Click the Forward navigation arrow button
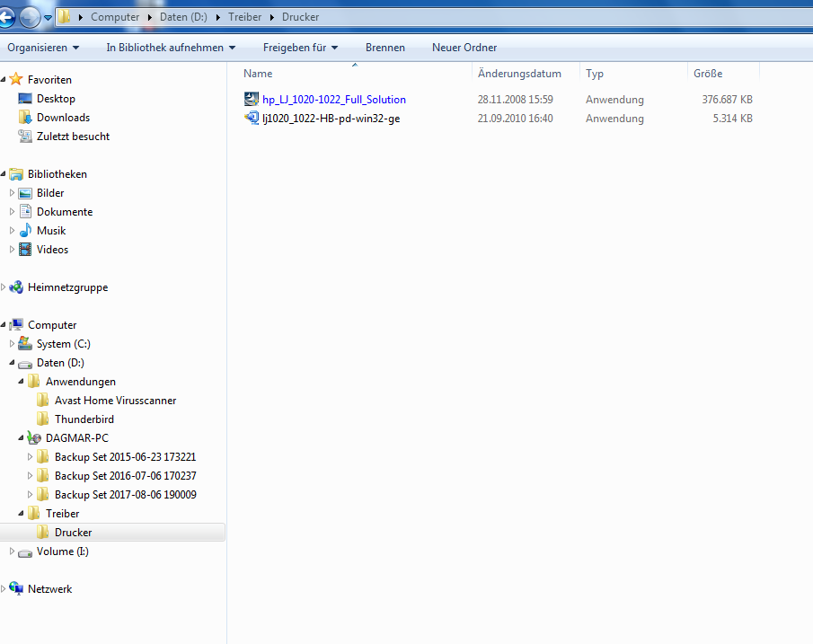Screen dimensions: 813x644 click(30, 17)
